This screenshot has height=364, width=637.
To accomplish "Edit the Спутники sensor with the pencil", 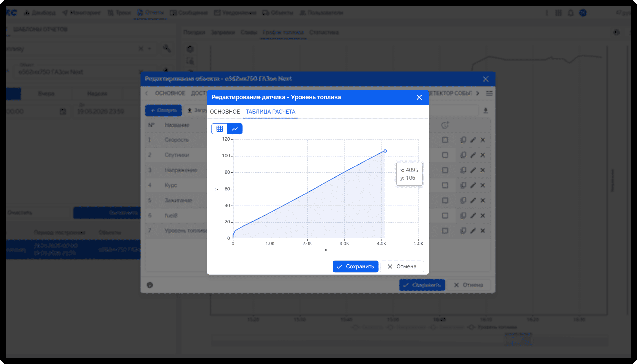I will (x=473, y=155).
